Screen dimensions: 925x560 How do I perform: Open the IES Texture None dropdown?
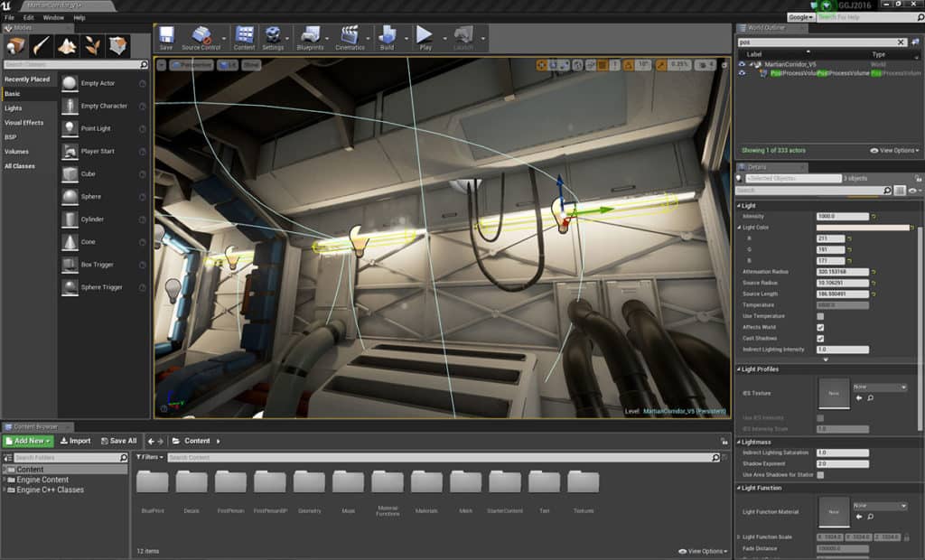tap(880, 387)
